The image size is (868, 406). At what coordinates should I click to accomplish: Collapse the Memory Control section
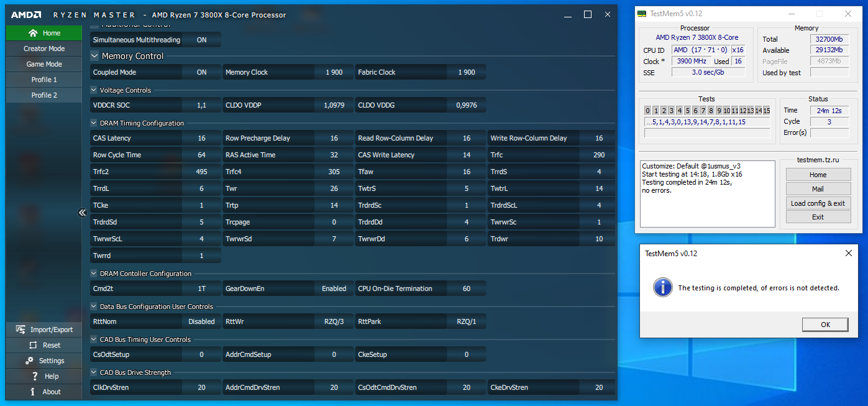(x=94, y=56)
